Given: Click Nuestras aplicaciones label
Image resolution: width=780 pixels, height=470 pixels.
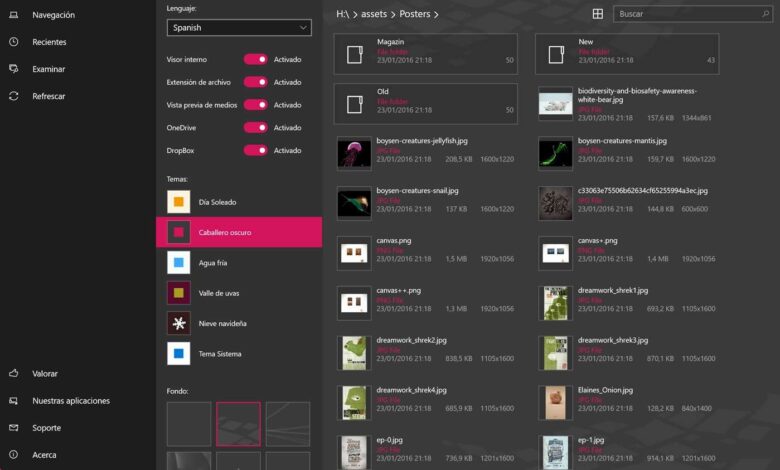Looking at the screenshot, I should (71, 401).
